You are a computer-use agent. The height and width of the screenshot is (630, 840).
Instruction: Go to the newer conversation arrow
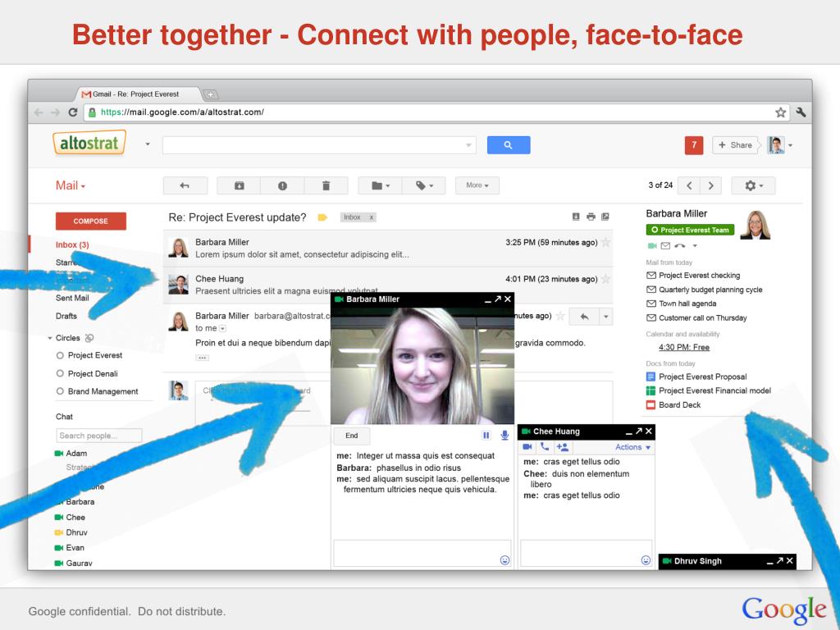click(x=689, y=185)
